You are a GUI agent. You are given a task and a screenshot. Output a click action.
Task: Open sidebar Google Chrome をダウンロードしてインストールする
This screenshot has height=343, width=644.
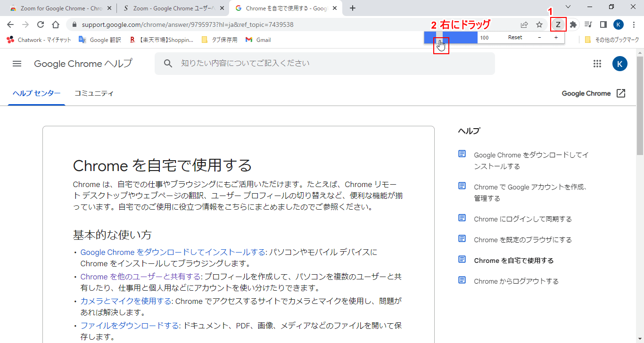[x=531, y=161]
